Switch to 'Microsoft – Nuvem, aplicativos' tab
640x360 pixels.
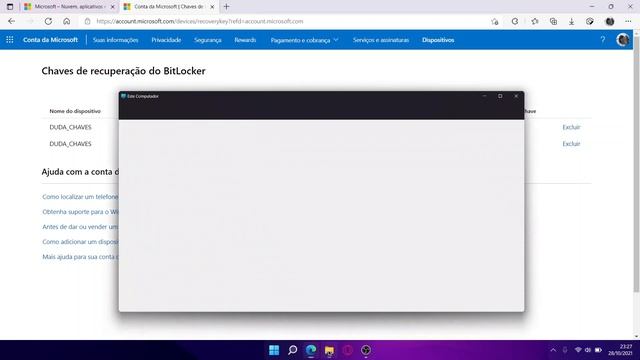click(69, 7)
